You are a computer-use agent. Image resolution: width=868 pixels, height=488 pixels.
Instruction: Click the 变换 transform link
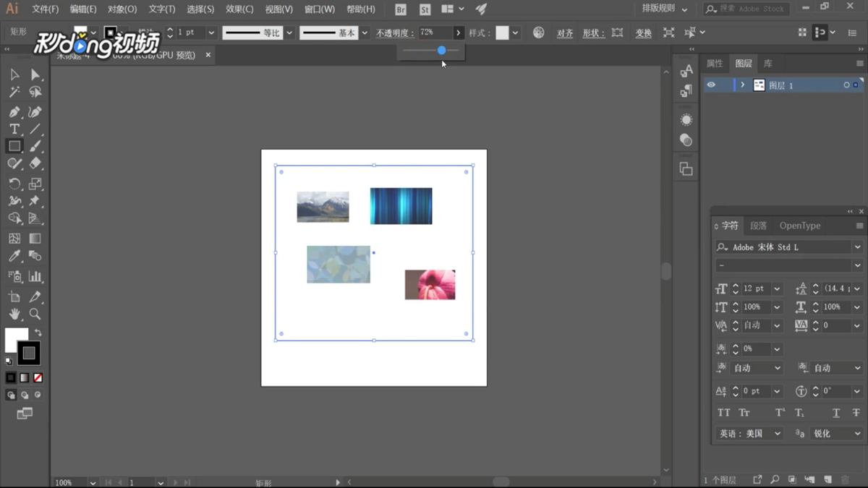[643, 33]
